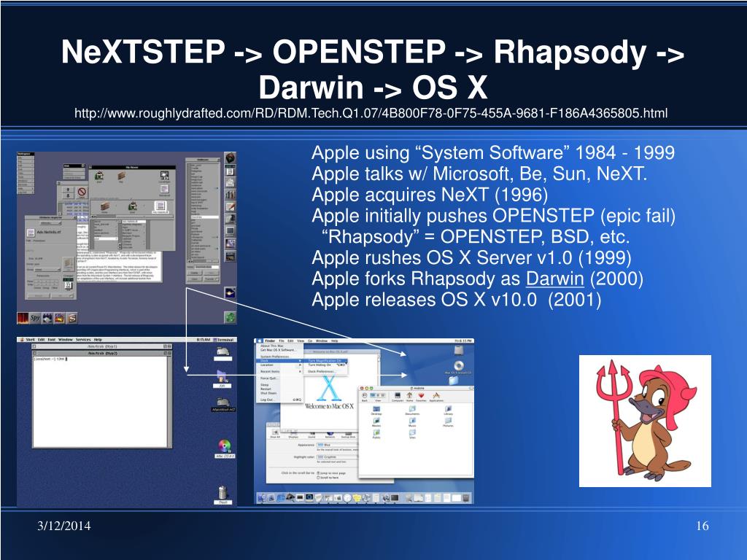Image resolution: width=747 pixels, height=560 pixels.
Task: Open Services menu in Rhapsody menu bar
Action: pos(83,340)
